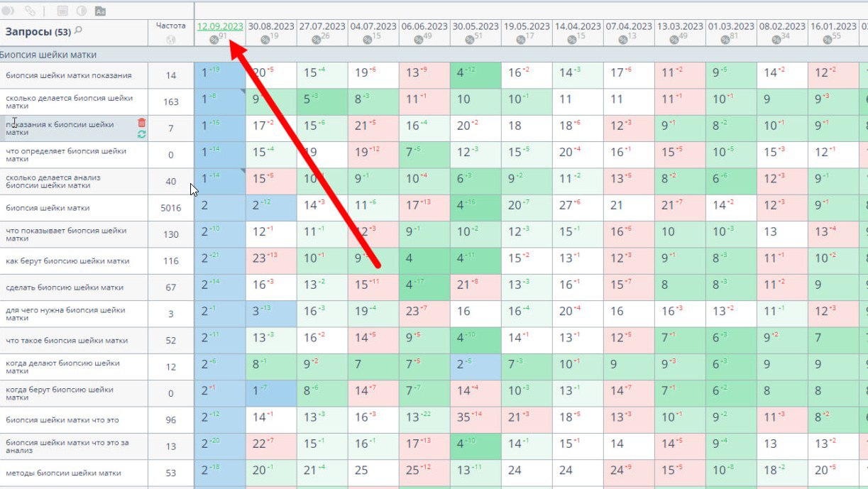The image size is (868, 489).
Task: Collapse the 'Биопсия шейки матки' group row
Action: pyautogui.click(x=48, y=55)
